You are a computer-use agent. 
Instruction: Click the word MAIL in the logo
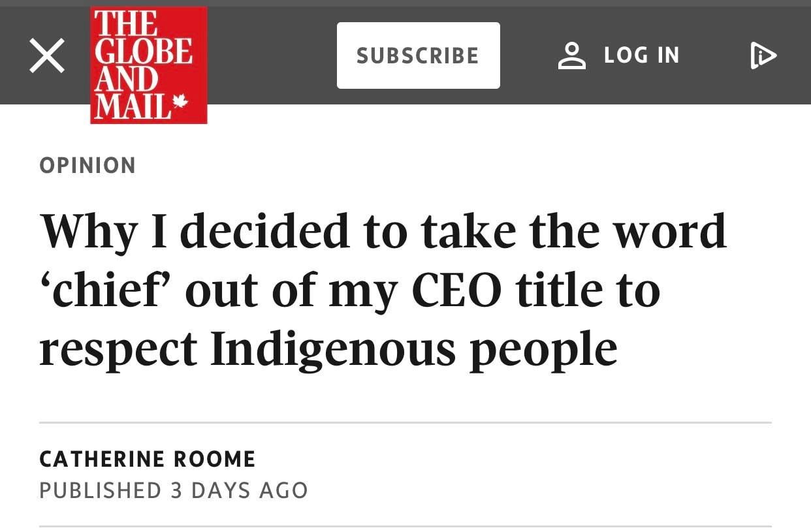133,106
